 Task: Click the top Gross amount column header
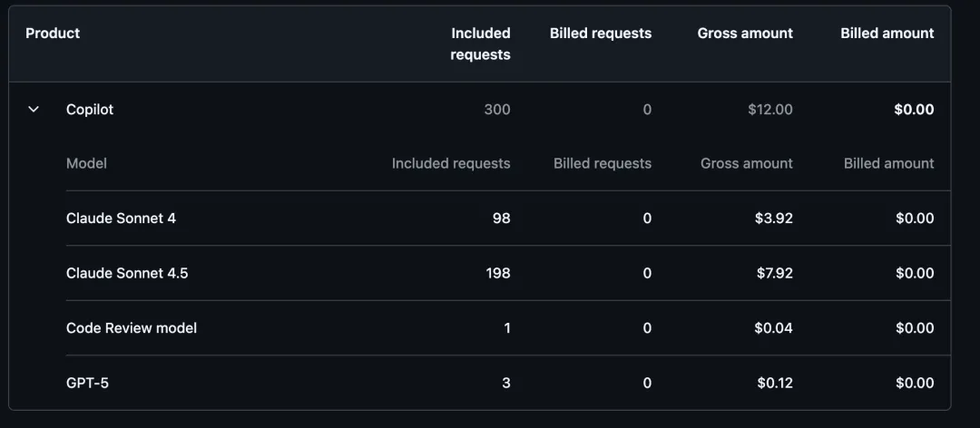coord(744,34)
